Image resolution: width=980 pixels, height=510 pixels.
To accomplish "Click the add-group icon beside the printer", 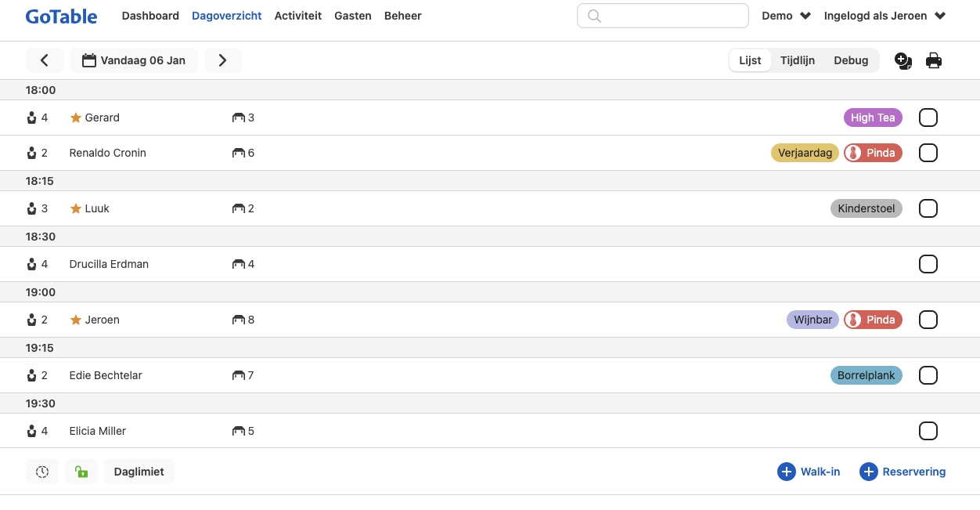I will [903, 60].
